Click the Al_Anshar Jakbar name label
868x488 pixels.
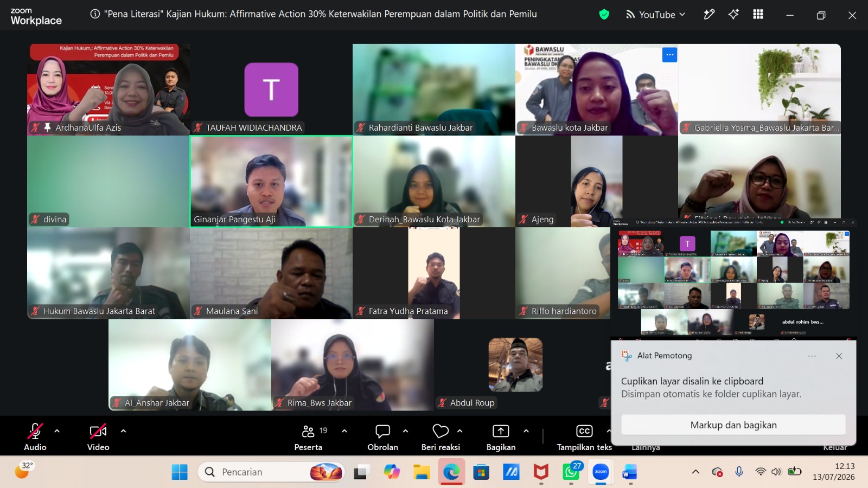pyautogui.click(x=157, y=403)
